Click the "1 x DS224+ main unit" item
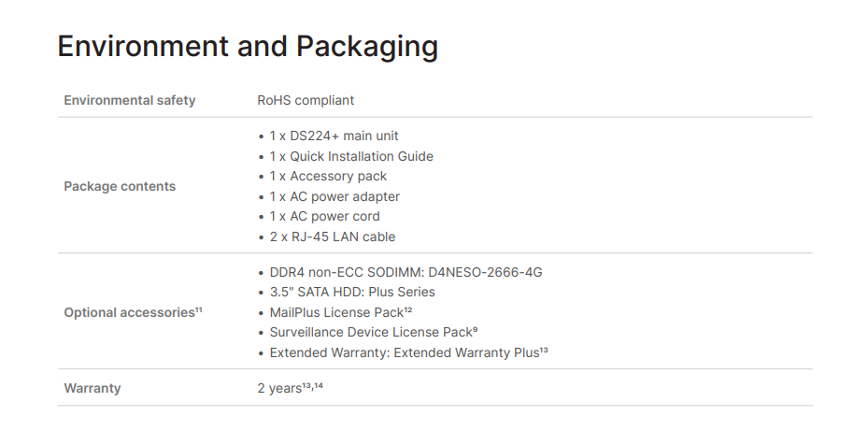Image resolution: width=868 pixels, height=445 pixels. click(x=334, y=136)
